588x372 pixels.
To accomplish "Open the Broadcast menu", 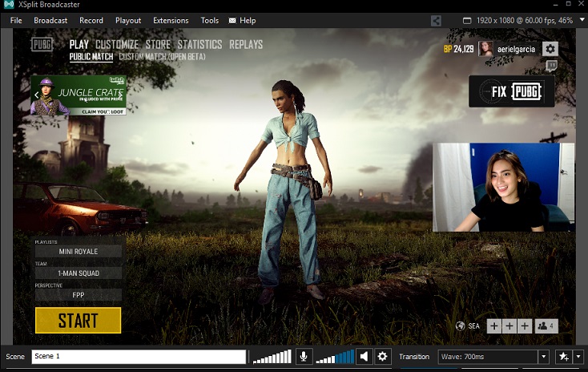I will 50,21.
